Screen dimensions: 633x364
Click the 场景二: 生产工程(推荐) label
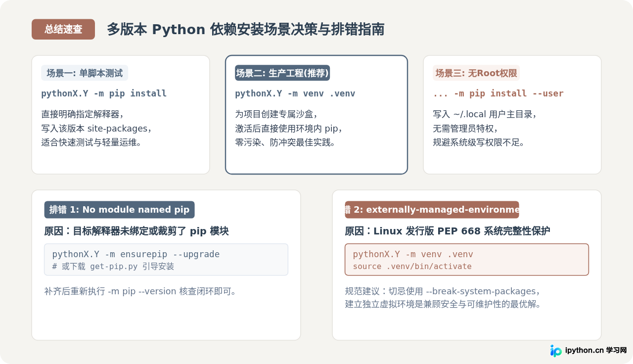282,73
